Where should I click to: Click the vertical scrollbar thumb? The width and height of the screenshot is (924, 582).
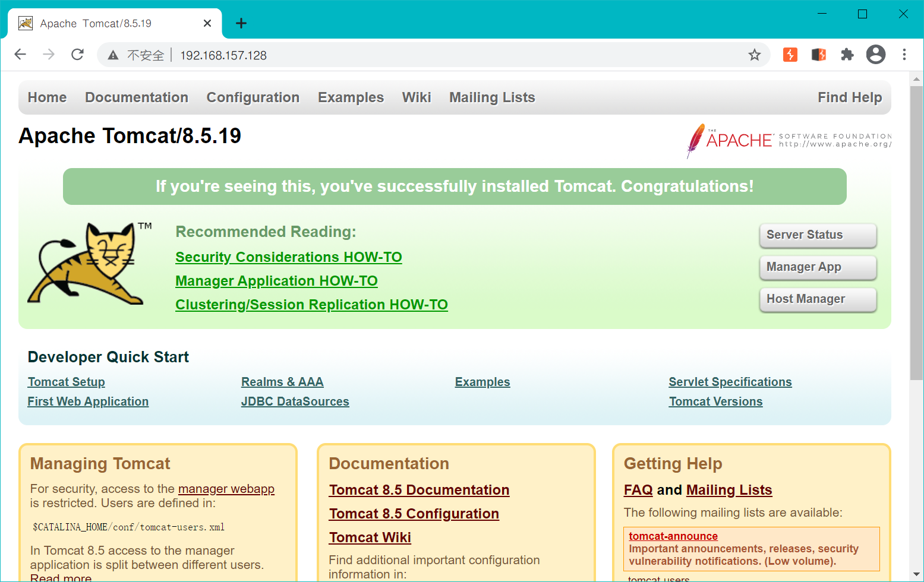[x=917, y=233]
